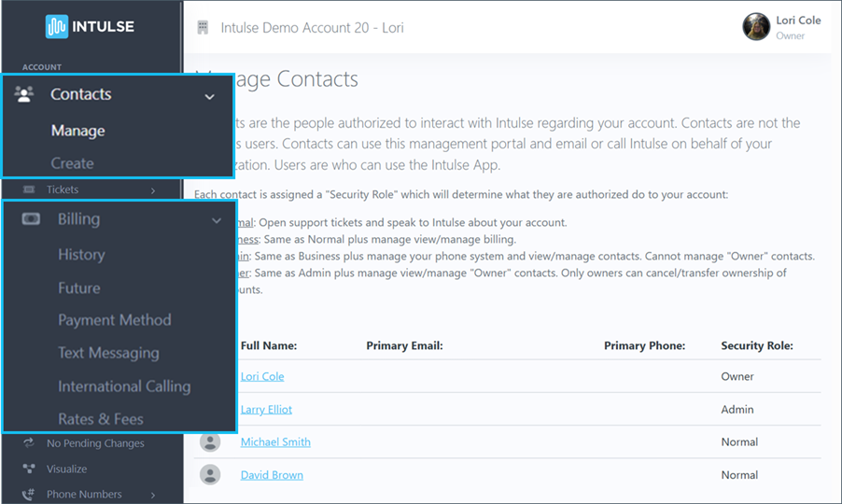Click the Tickets icon in sidebar
The image size is (842, 504).
pyautogui.click(x=29, y=189)
